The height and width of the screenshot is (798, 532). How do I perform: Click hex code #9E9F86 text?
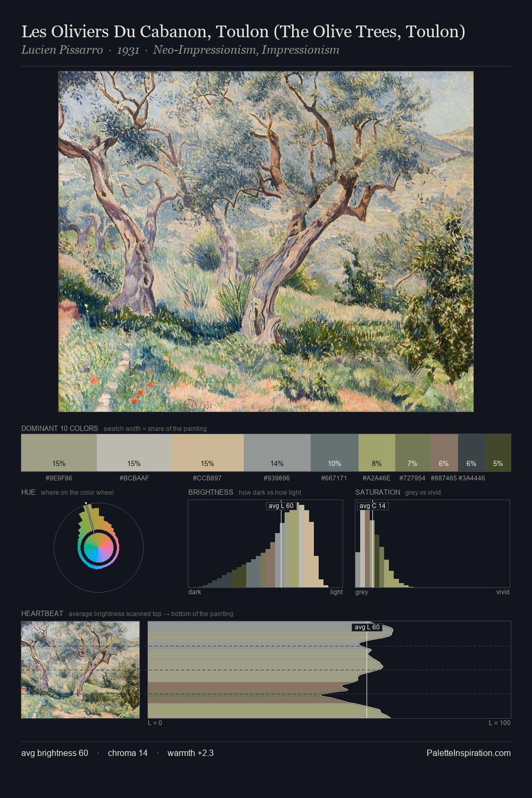tap(59, 478)
